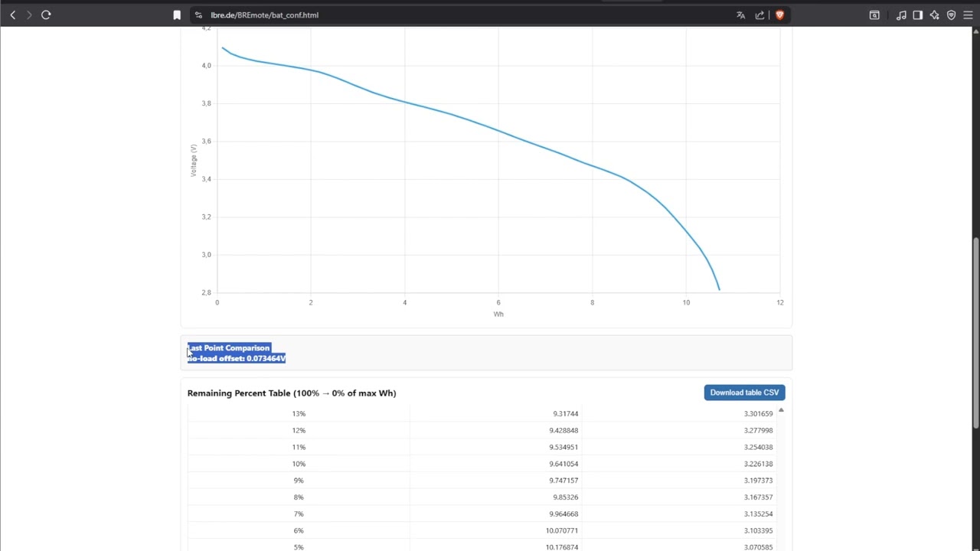Open Leo AI sparkle icon
Image resolution: width=980 pixels, height=551 pixels.
(x=935, y=15)
